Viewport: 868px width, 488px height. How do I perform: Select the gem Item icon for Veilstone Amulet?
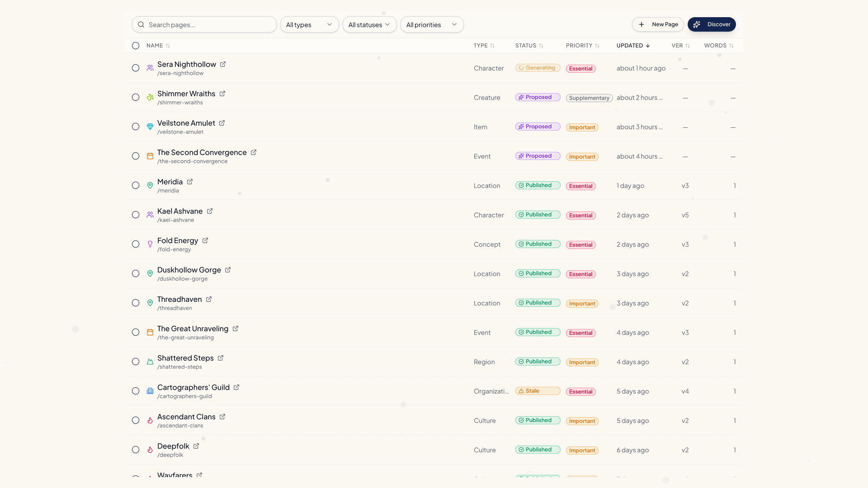click(x=150, y=127)
